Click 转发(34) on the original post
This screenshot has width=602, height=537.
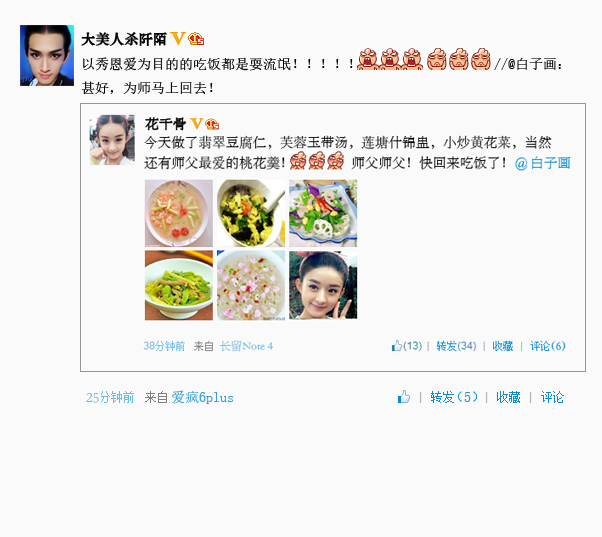coord(456,346)
